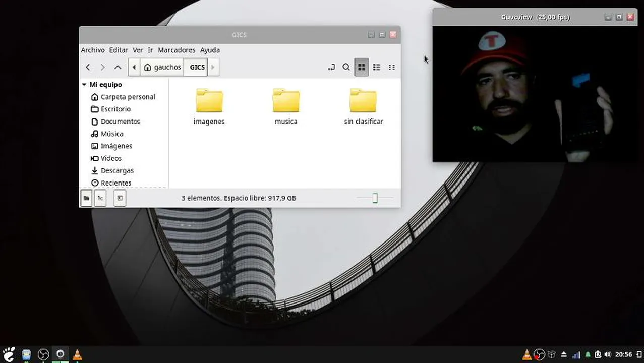Screen dimensions: 644x363
Task: Open the Archivo menu
Action: [x=93, y=50]
